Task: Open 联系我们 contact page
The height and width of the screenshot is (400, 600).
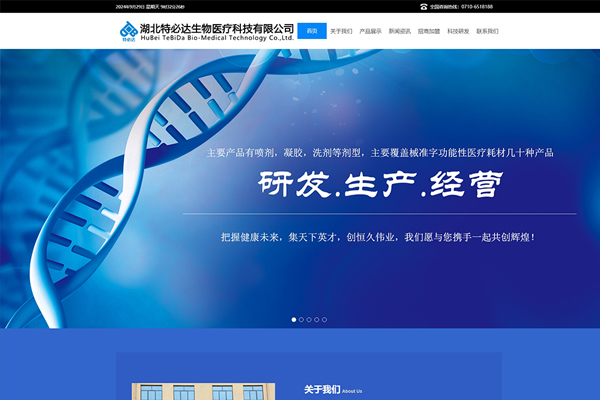Action: coord(487,31)
